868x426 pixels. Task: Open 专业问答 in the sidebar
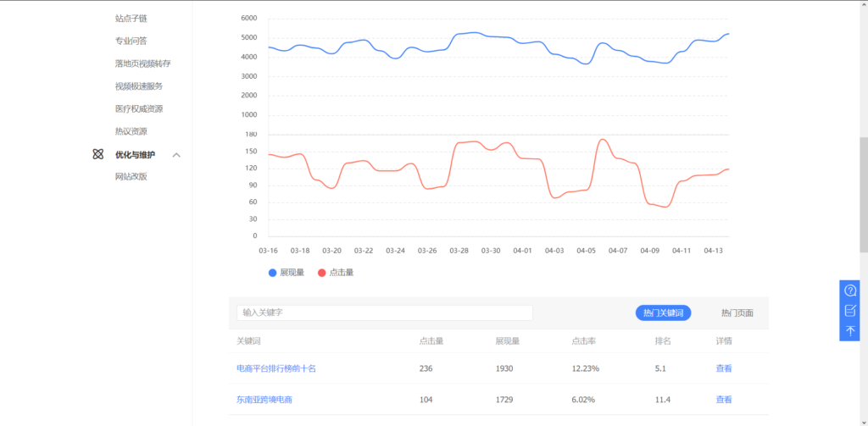click(131, 41)
